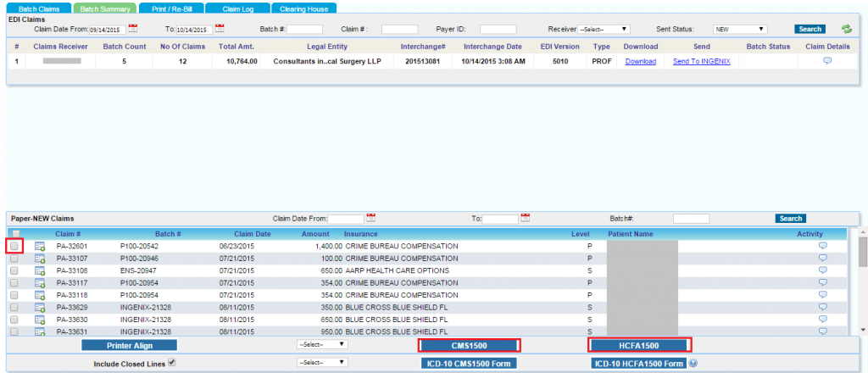View activity comments for PA-32601
The height and width of the screenshot is (373, 868).
click(x=822, y=246)
